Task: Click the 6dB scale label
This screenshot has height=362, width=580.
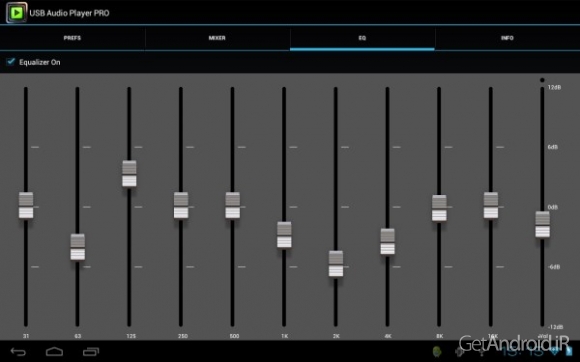Action: [x=553, y=147]
